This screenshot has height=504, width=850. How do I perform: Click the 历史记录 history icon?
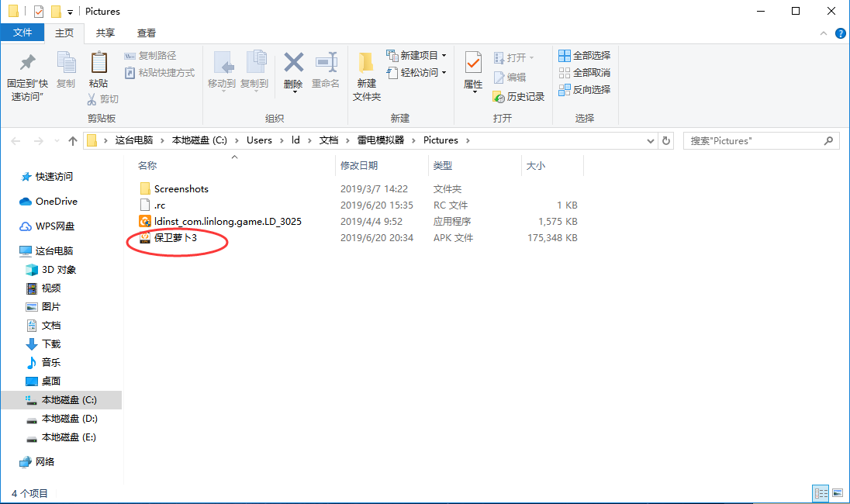pos(499,97)
